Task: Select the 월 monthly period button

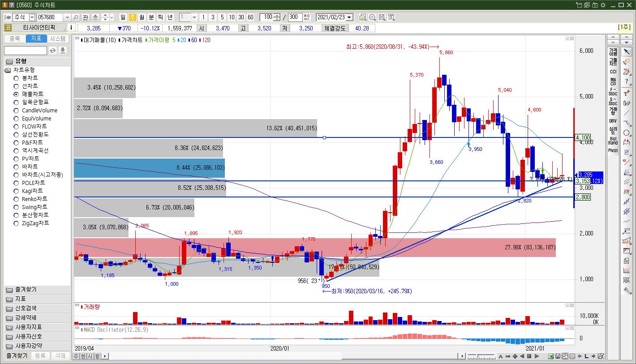Action: (x=142, y=17)
